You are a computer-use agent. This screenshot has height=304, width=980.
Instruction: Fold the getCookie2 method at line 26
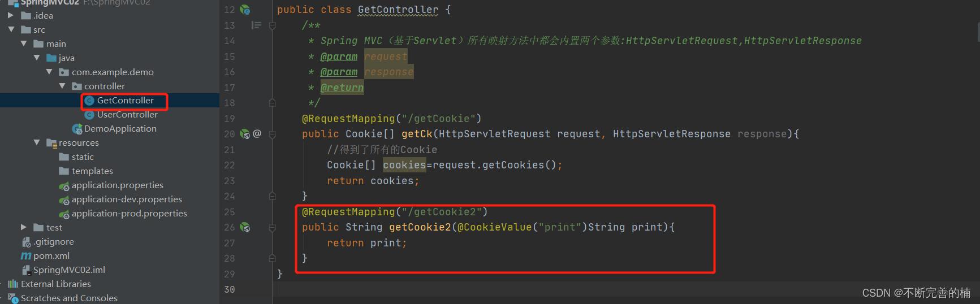click(x=273, y=227)
